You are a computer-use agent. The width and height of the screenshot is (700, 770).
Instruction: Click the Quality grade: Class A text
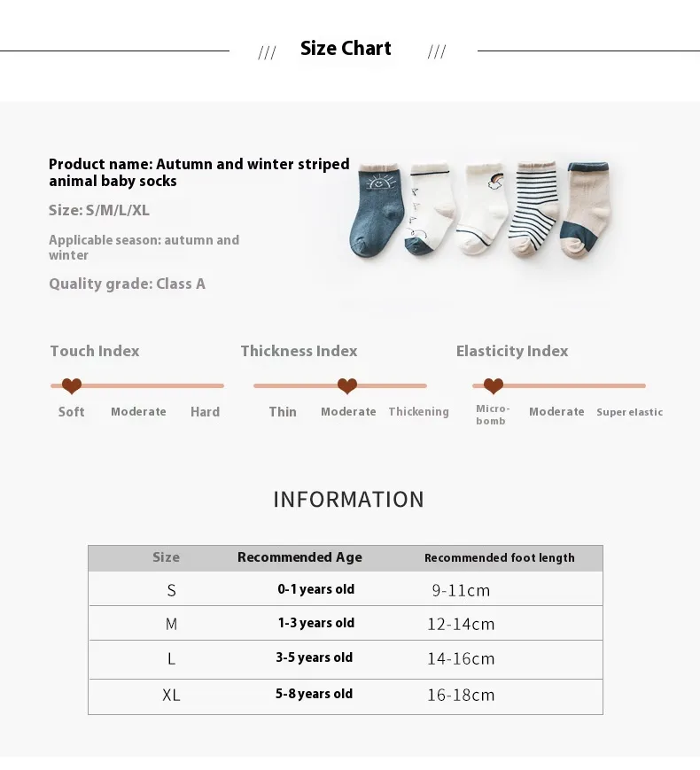(127, 284)
